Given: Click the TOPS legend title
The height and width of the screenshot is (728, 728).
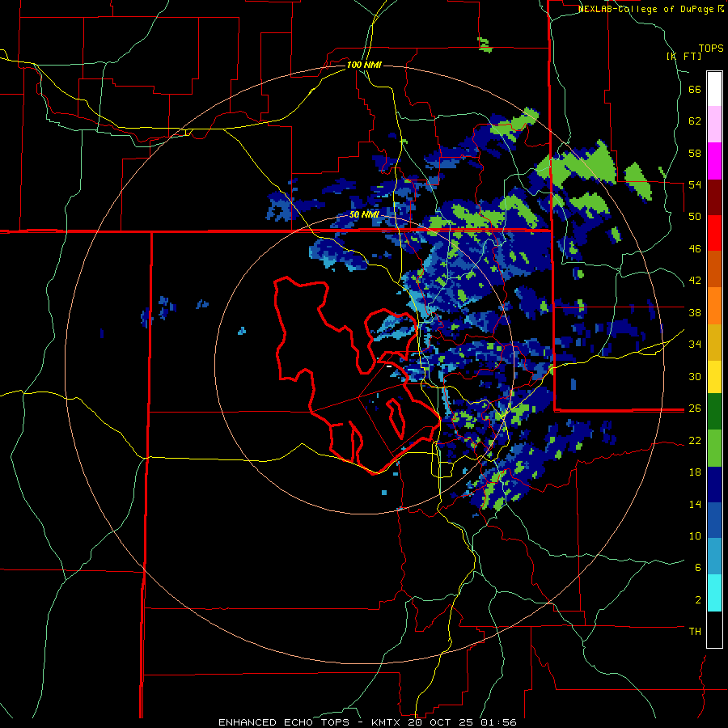Looking at the screenshot, I should tap(711, 49).
